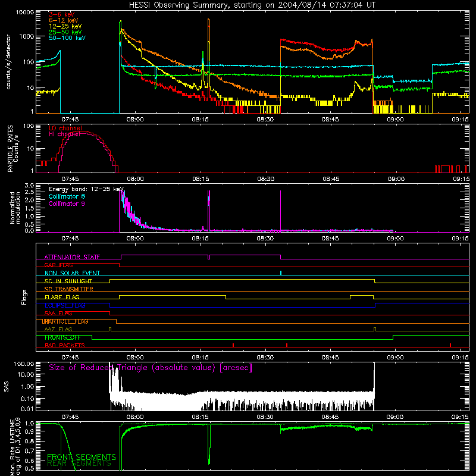Click the Normalized modulation axis label
The height and width of the screenshot is (476, 476).
click(15, 208)
